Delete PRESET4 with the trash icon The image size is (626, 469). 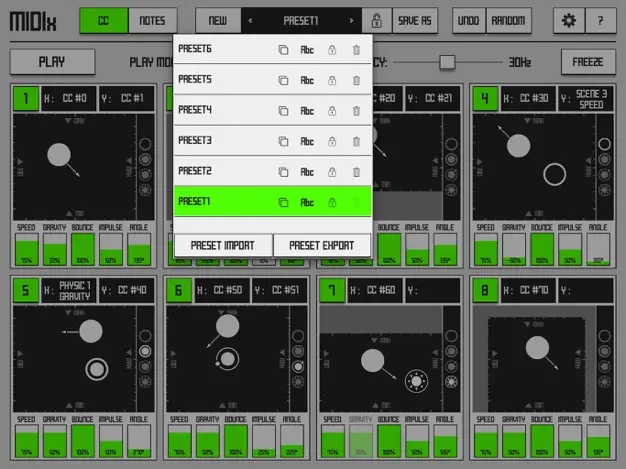pos(356,111)
